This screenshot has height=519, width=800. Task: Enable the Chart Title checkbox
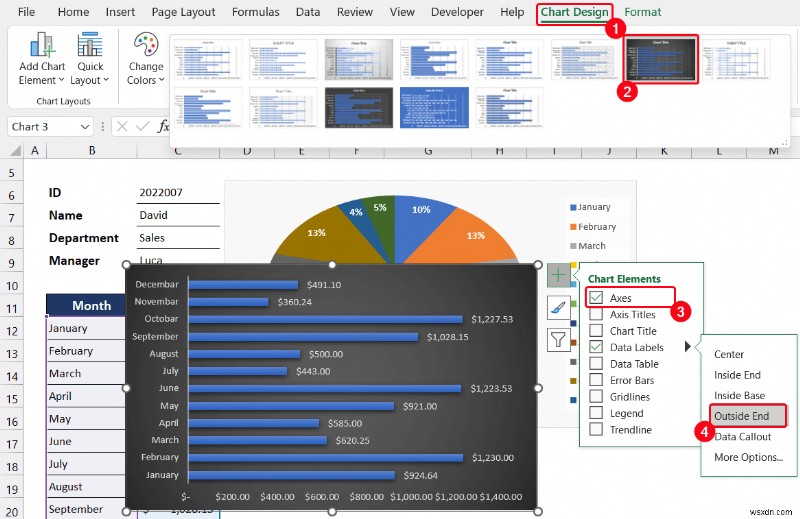(x=596, y=331)
